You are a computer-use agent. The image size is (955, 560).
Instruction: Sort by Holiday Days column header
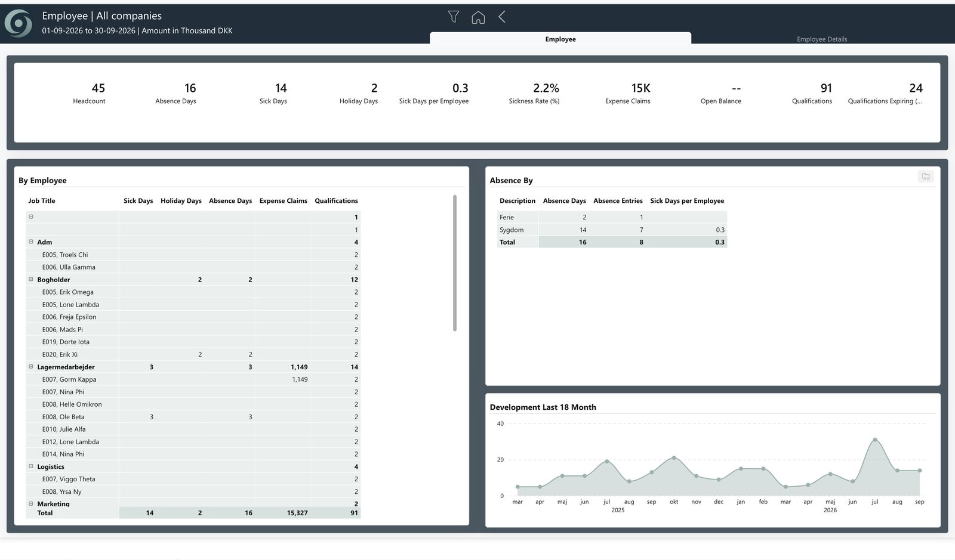pos(181,201)
